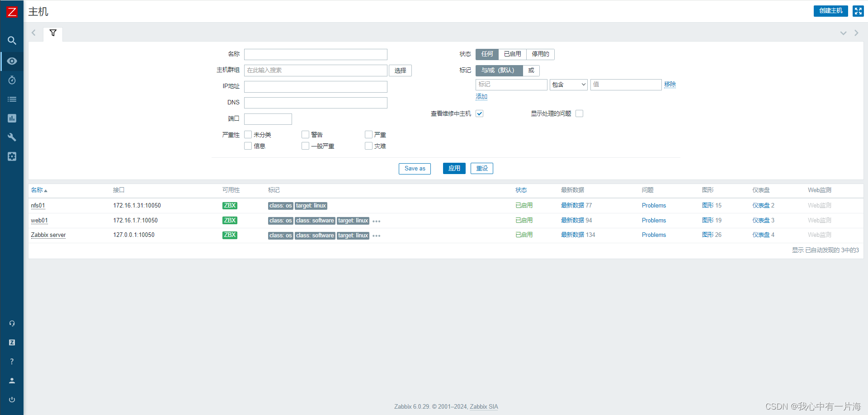This screenshot has width=868, height=415.
Task: Expand the filter tab list chevron
Action: click(843, 33)
